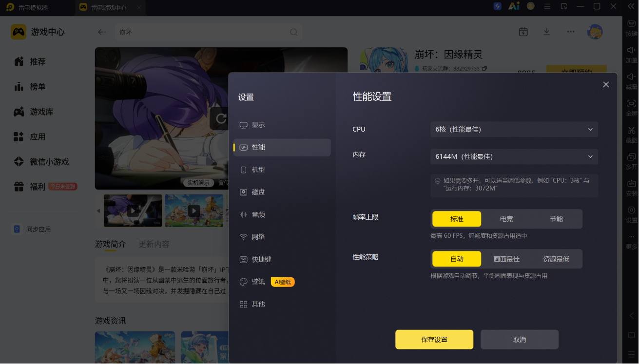Click the user avatar in game center header
The image size is (639, 364).
pos(595,32)
